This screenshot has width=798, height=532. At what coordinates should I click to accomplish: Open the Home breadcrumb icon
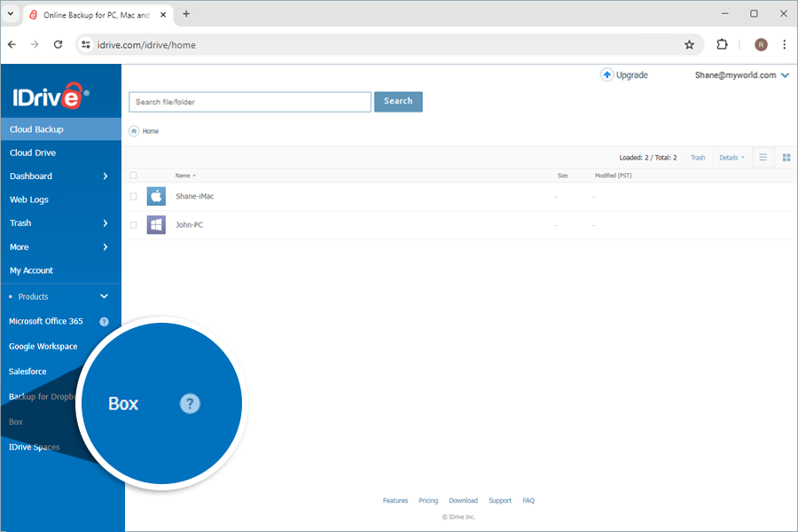click(133, 130)
